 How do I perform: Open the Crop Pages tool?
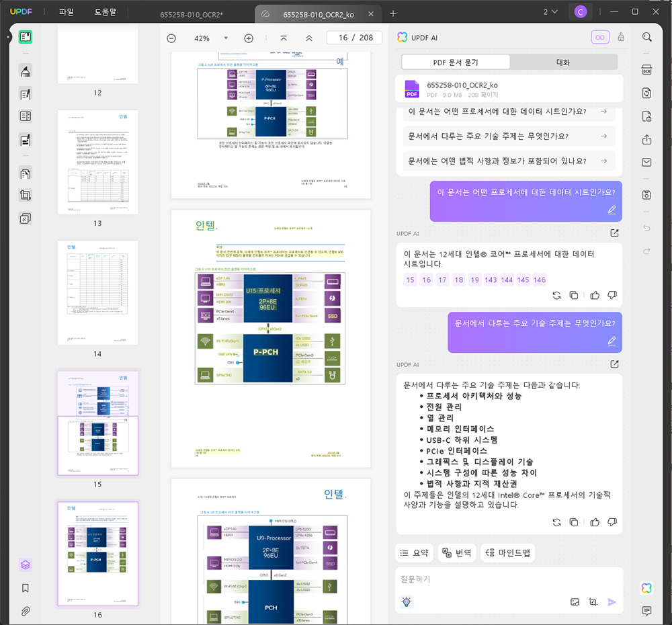26,196
